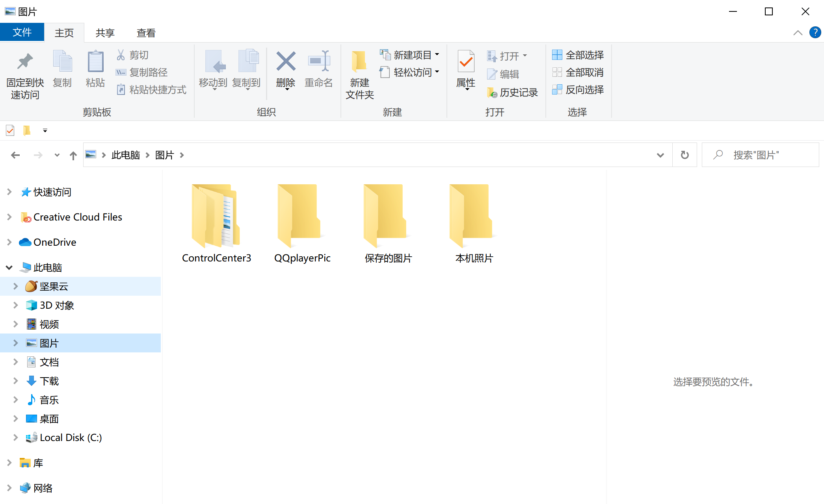Viewport: 824px width, 504px height.
Task: Switch to the 查看 ribbon tab
Action: click(x=146, y=33)
